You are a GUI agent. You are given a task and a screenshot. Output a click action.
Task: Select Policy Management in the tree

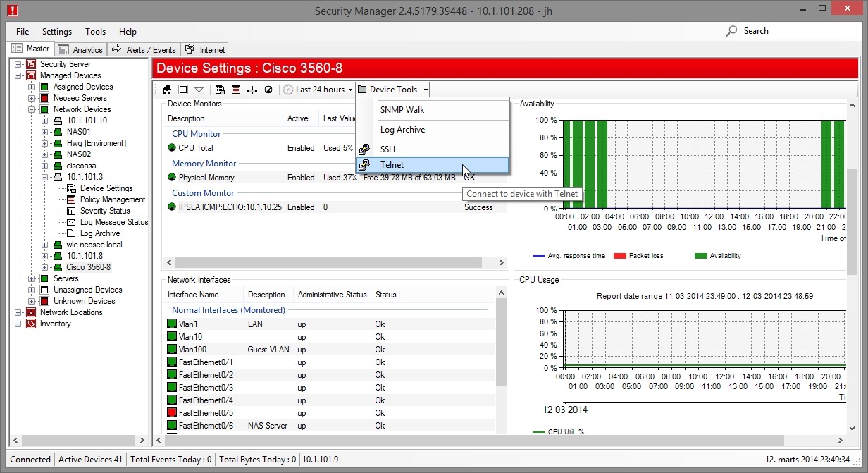pyautogui.click(x=113, y=199)
